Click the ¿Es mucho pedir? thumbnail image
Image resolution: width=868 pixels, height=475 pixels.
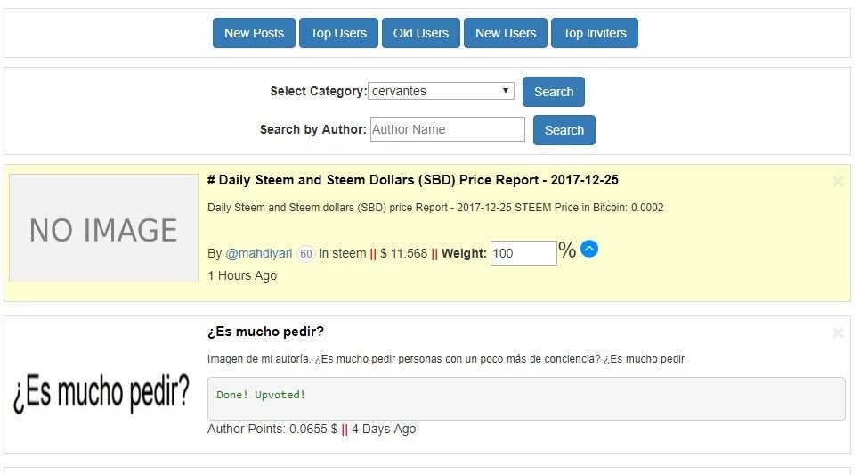coord(101,392)
